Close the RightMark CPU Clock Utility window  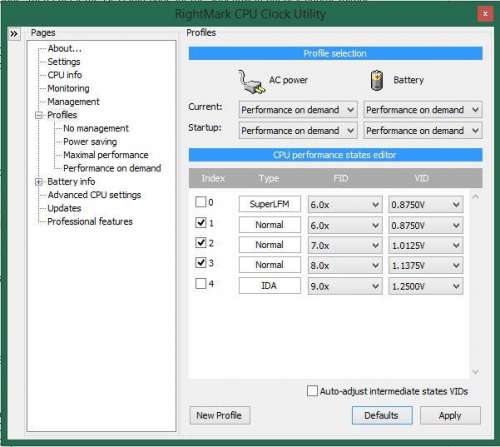point(485,14)
